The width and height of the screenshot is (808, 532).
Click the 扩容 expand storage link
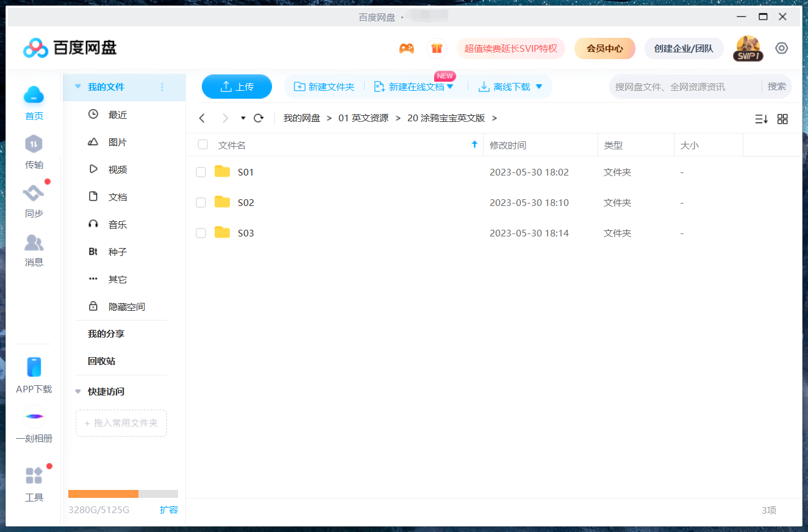169,510
